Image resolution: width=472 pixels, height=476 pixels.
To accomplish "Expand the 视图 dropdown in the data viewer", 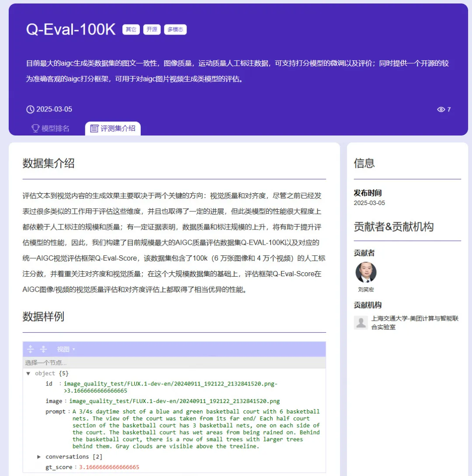I will click(66, 349).
